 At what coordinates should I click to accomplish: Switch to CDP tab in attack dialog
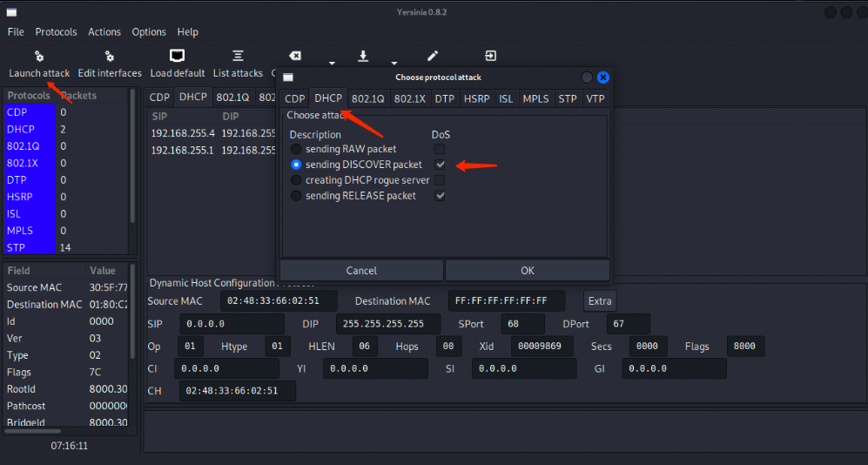[x=294, y=98]
